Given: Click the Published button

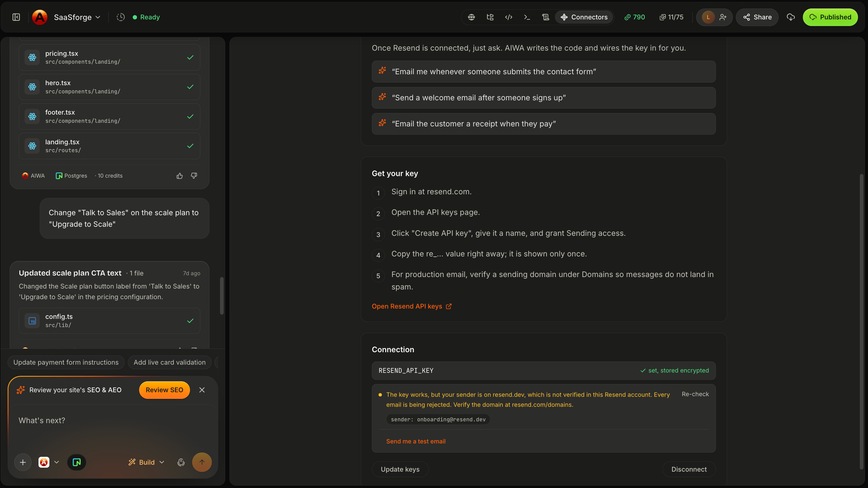Looking at the screenshot, I should [x=830, y=17].
